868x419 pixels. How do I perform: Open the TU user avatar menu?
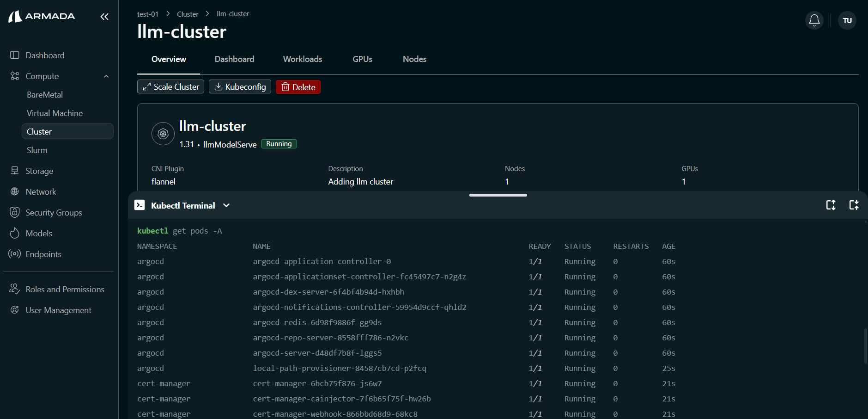847,20
